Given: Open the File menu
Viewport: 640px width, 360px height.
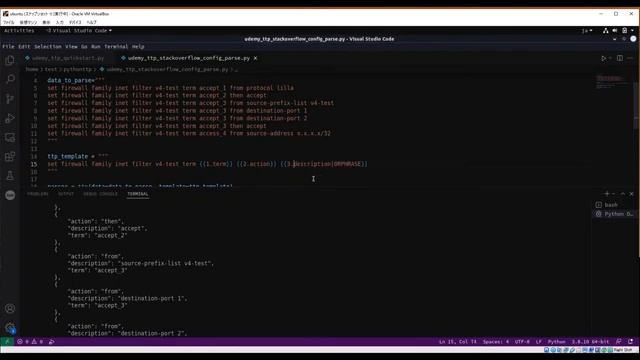Looking at the screenshot, I should pyautogui.click(x=8, y=47).
